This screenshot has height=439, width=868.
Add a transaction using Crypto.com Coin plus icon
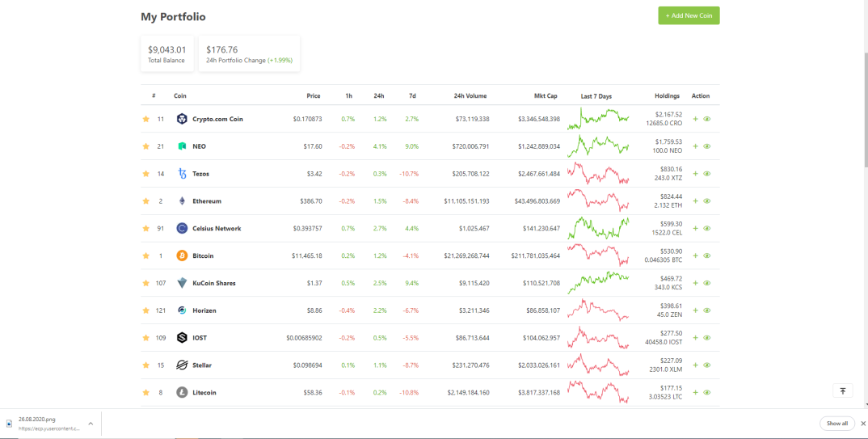696,119
